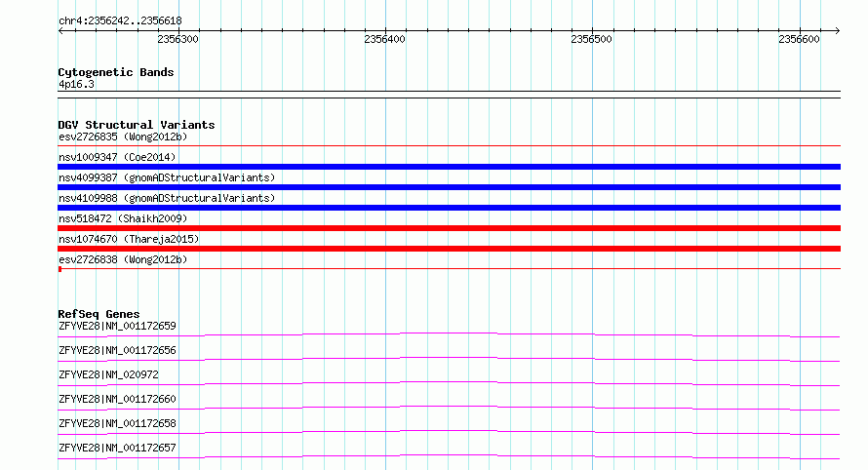Click the red bar for nsv518472

449,228
